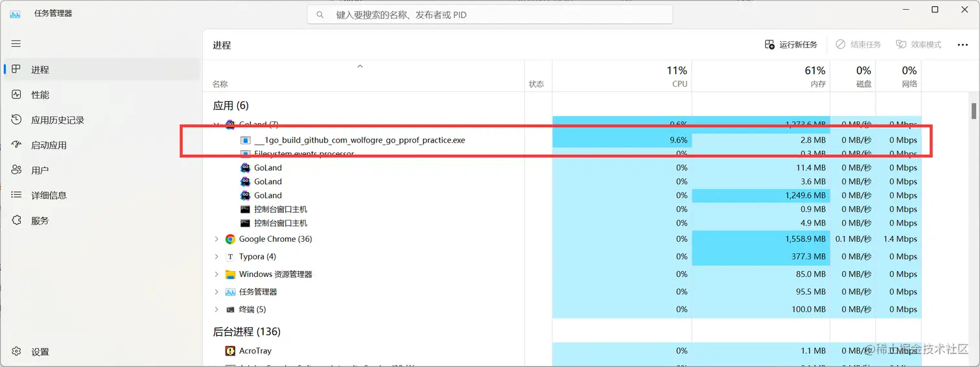Image resolution: width=980 pixels, height=367 pixels.
Task: Open the Services (服务) tab
Action: click(102, 220)
